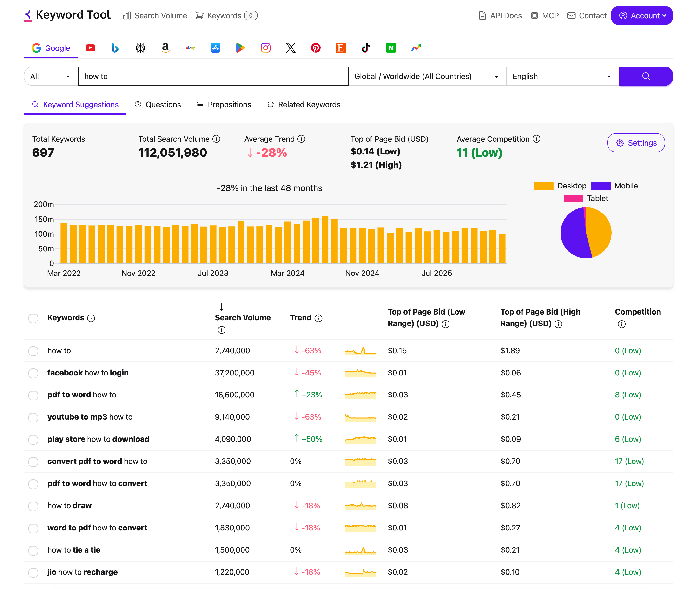700x589 pixels.
Task: Choose the App Store keyword source
Action: 216,48
